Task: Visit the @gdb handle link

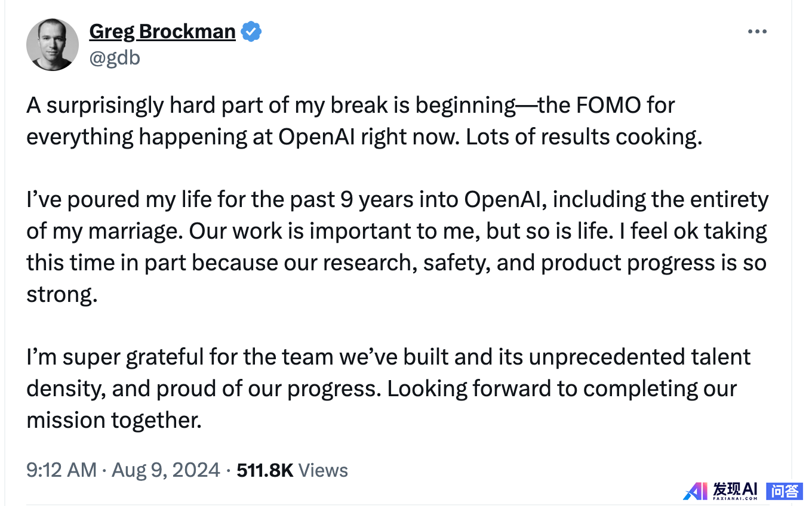Action: (x=115, y=58)
